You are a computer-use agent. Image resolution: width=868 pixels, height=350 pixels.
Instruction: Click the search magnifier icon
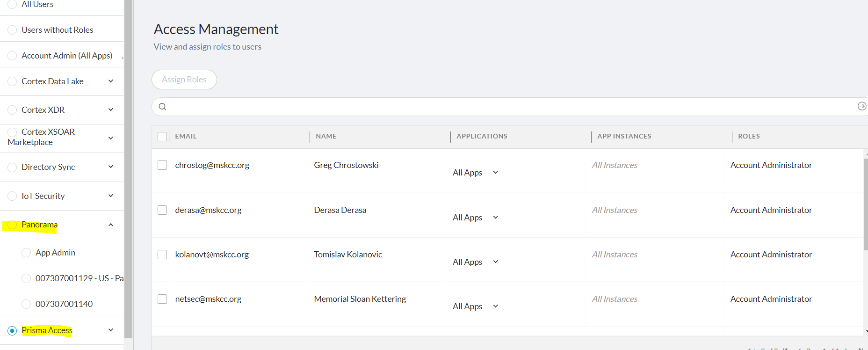coord(162,107)
